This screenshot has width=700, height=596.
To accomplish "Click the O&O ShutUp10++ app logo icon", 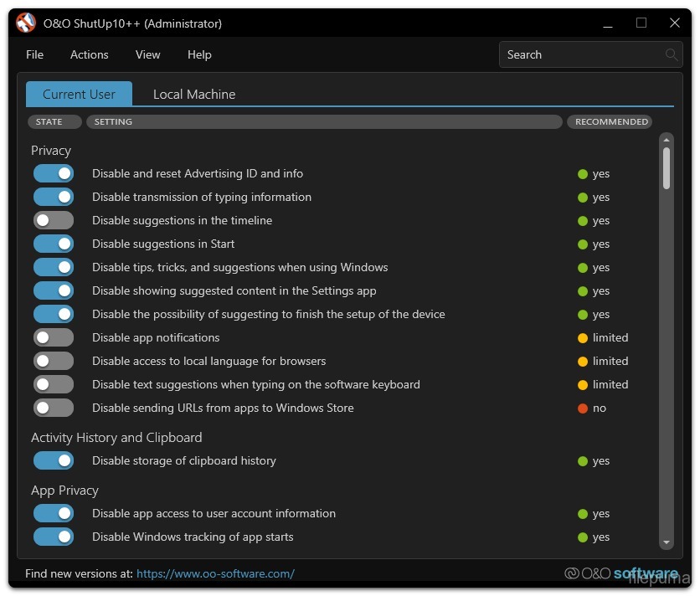I will click(x=26, y=23).
